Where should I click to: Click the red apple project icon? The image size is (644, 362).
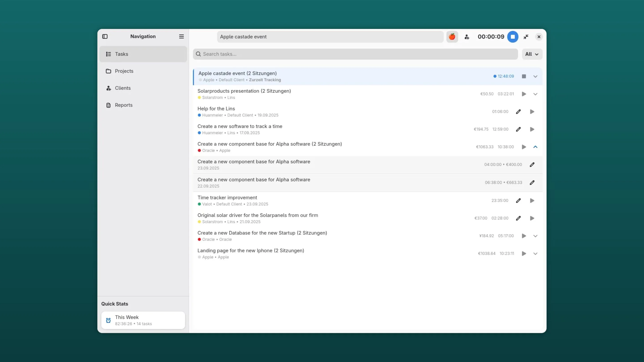click(452, 37)
